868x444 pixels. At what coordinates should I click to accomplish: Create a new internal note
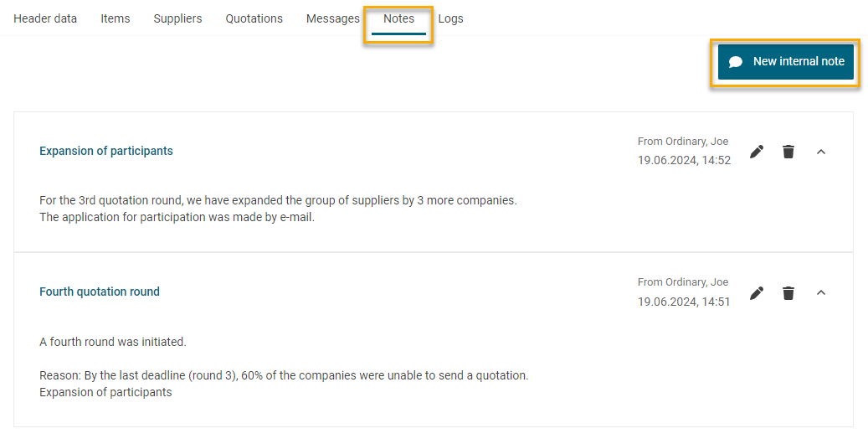pyautogui.click(x=785, y=61)
